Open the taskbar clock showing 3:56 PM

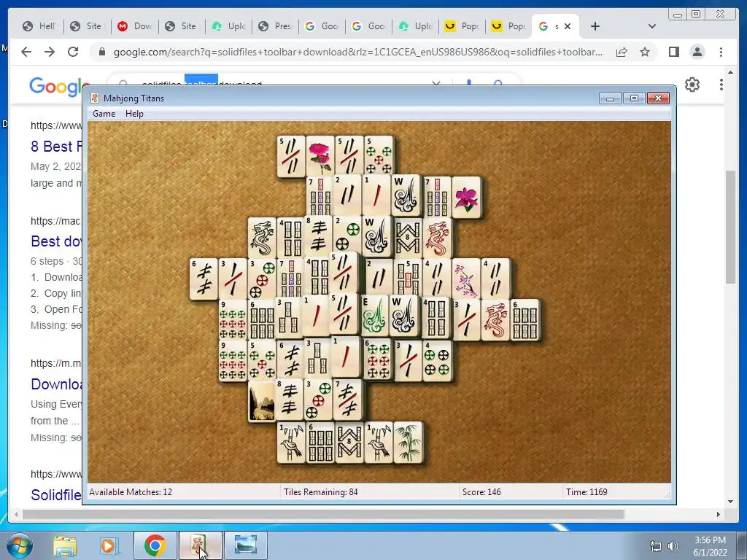(x=710, y=546)
